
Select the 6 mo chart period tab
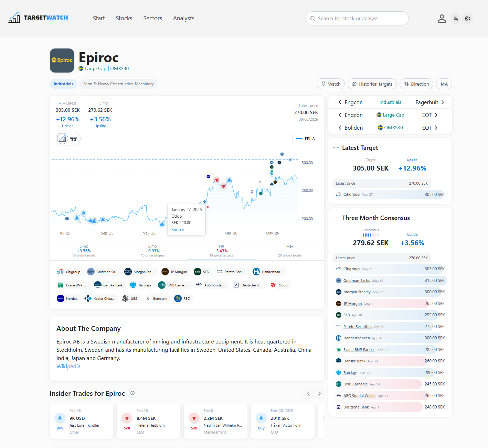[152, 251]
